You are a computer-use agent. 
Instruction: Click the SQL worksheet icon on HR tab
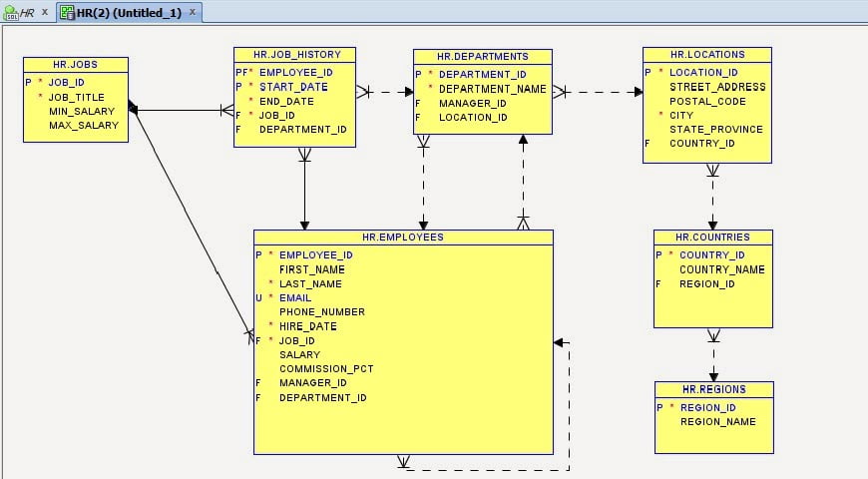11,12
